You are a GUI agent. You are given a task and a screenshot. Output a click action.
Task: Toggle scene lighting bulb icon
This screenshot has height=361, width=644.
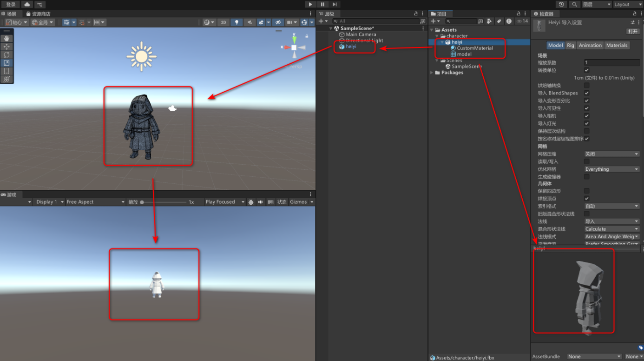click(237, 22)
